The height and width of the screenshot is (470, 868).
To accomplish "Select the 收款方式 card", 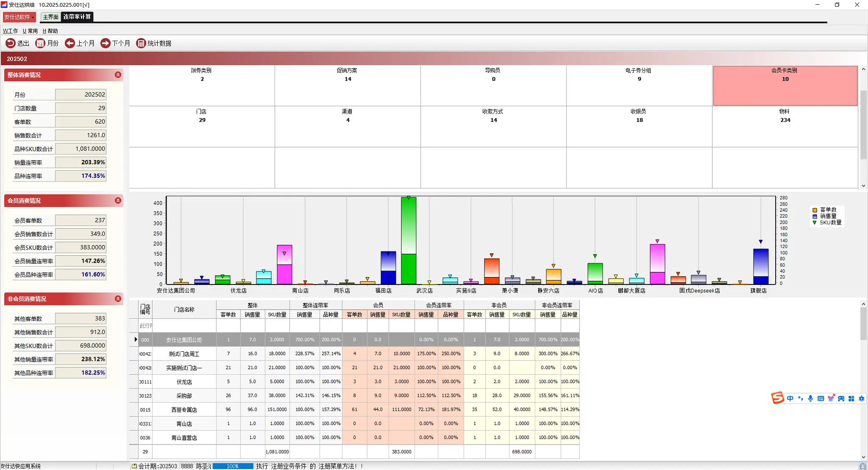I will (x=493, y=127).
